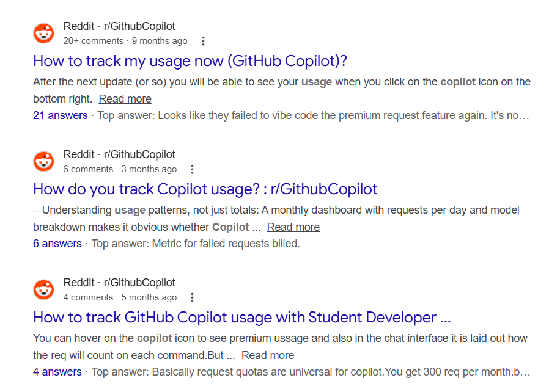The width and height of the screenshot is (560, 392).
Task: Click the three-dot menu beside the third result's timestamp
Action: click(192, 297)
